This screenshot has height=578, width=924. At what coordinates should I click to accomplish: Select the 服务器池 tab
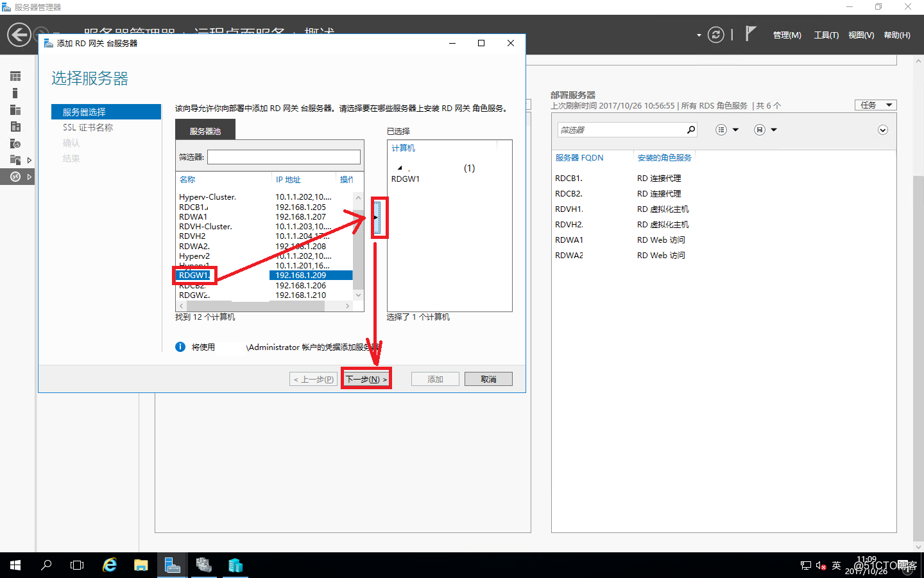pyautogui.click(x=205, y=130)
